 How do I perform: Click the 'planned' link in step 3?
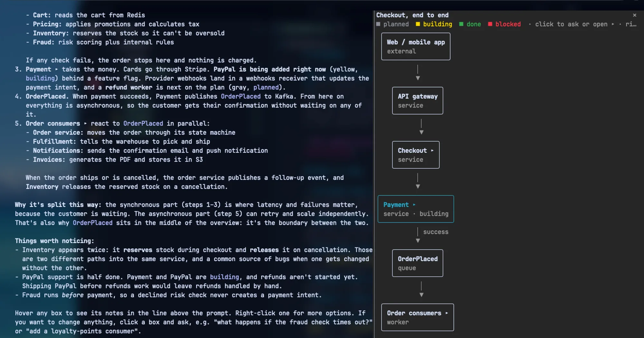(266, 87)
